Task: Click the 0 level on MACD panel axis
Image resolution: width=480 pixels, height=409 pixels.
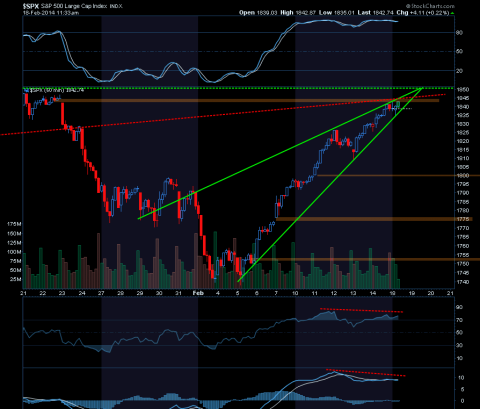Action: [x=462, y=401]
